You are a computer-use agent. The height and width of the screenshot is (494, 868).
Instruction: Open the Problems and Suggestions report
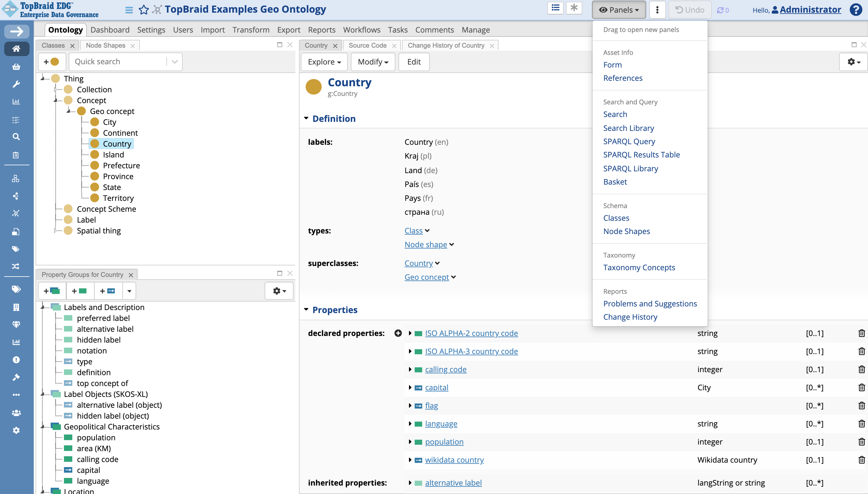point(650,303)
